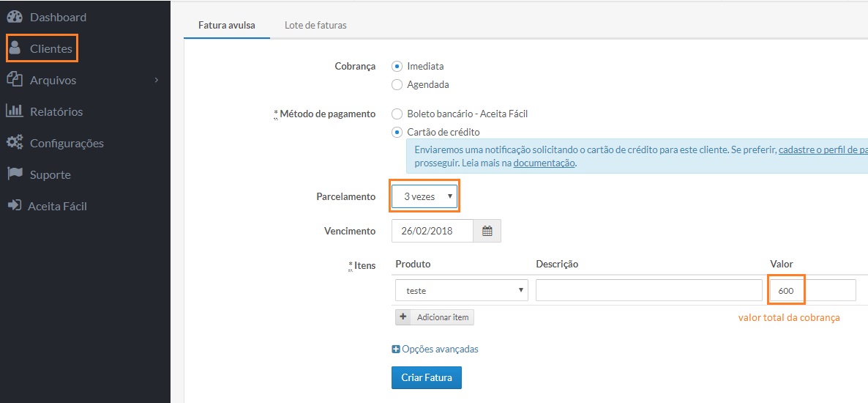Image resolution: width=868 pixels, height=403 pixels.
Task: Select the Imediata billing option
Action: tap(397, 66)
